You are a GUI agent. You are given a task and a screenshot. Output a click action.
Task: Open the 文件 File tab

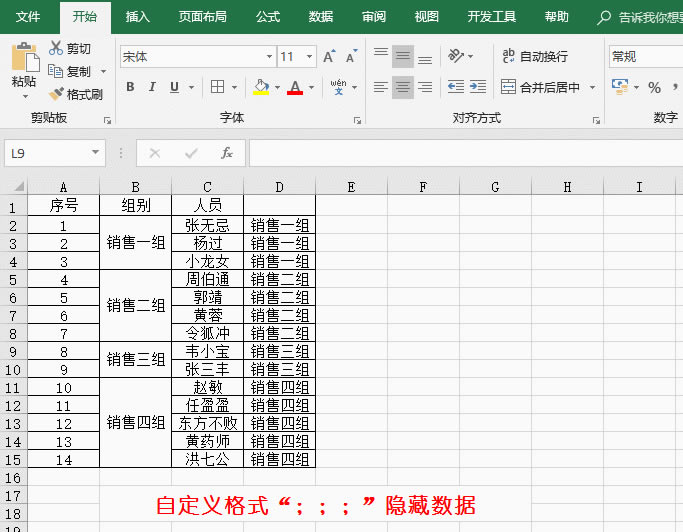(x=28, y=17)
